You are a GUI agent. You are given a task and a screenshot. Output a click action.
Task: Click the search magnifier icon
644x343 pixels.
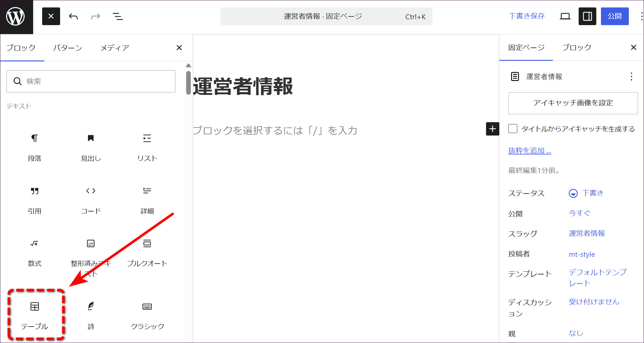pyautogui.click(x=18, y=81)
